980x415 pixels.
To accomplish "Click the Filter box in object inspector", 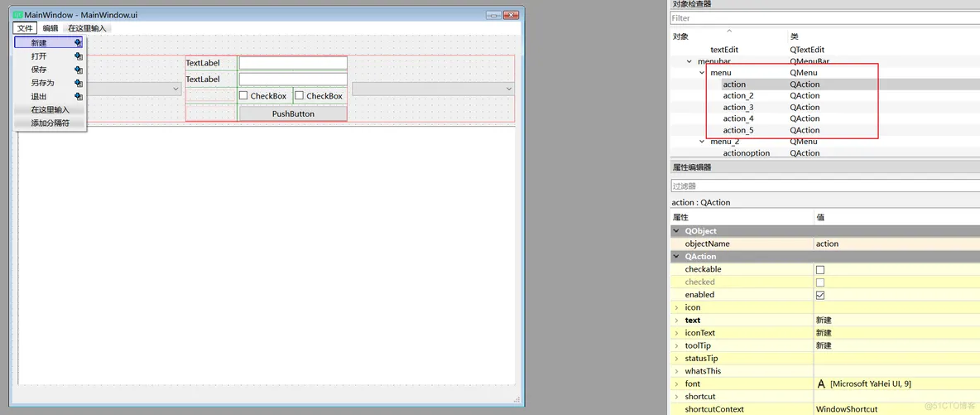I will (x=824, y=18).
